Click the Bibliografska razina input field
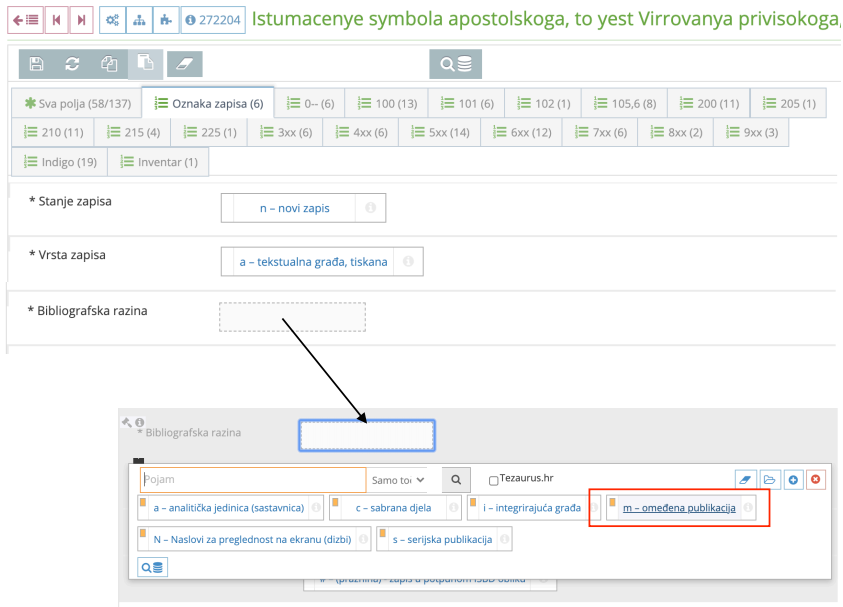843x607 pixels. tap(291, 316)
